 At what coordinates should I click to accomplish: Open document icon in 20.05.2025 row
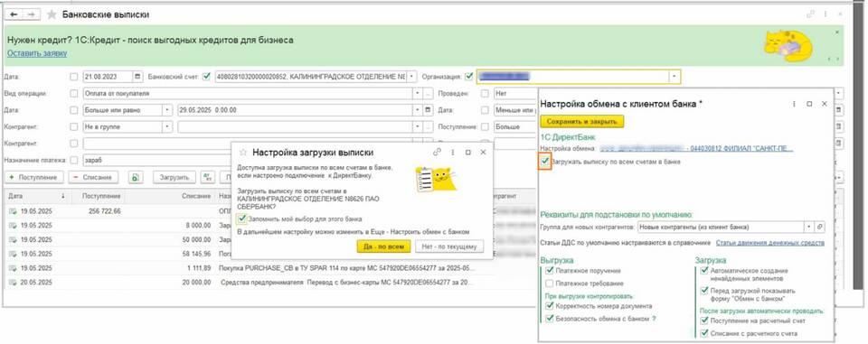click(x=12, y=283)
